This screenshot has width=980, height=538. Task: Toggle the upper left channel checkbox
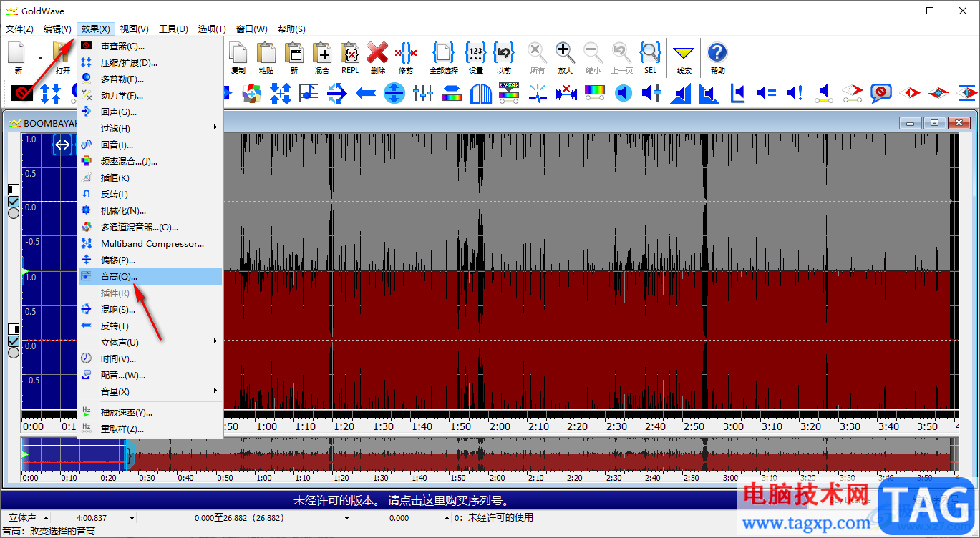14,202
